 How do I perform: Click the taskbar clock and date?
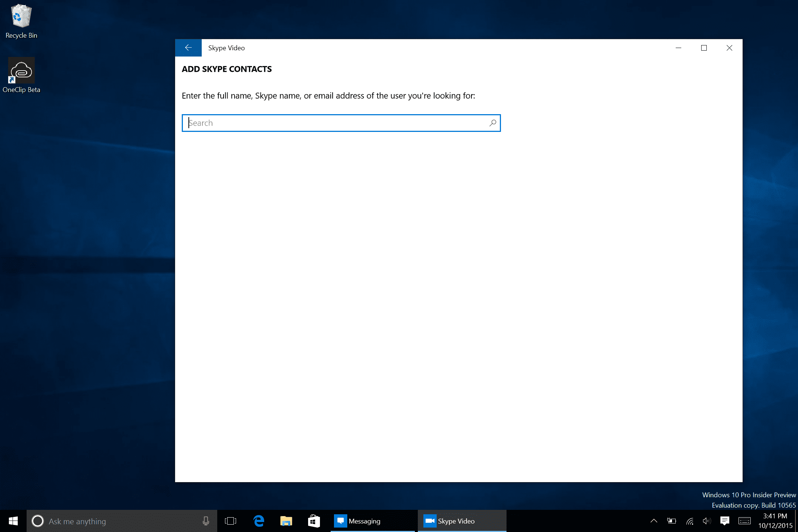click(x=775, y=521)
